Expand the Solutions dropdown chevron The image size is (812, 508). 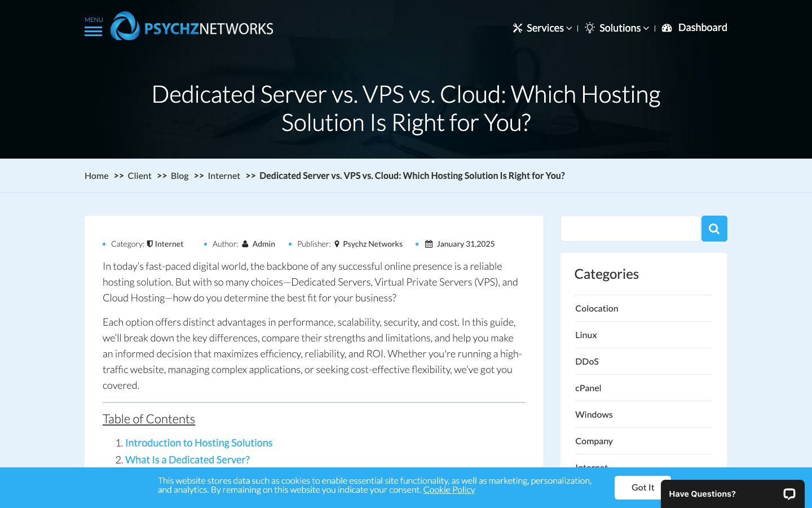pos(646,28)
